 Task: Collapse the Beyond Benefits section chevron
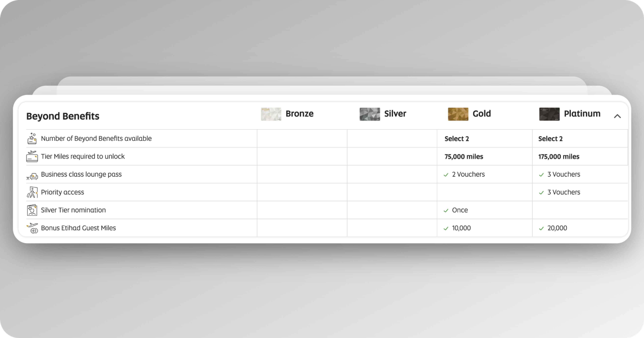click(617, 116)
